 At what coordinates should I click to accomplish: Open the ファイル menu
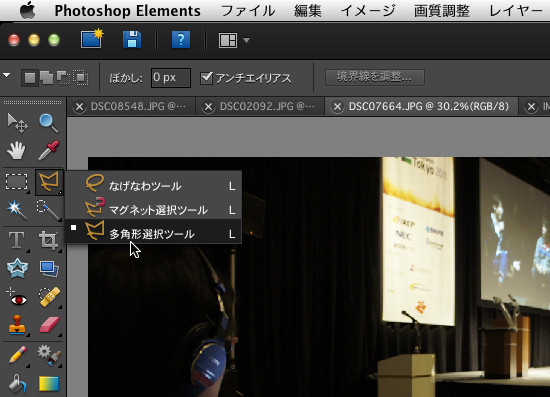tap(248, 11)
